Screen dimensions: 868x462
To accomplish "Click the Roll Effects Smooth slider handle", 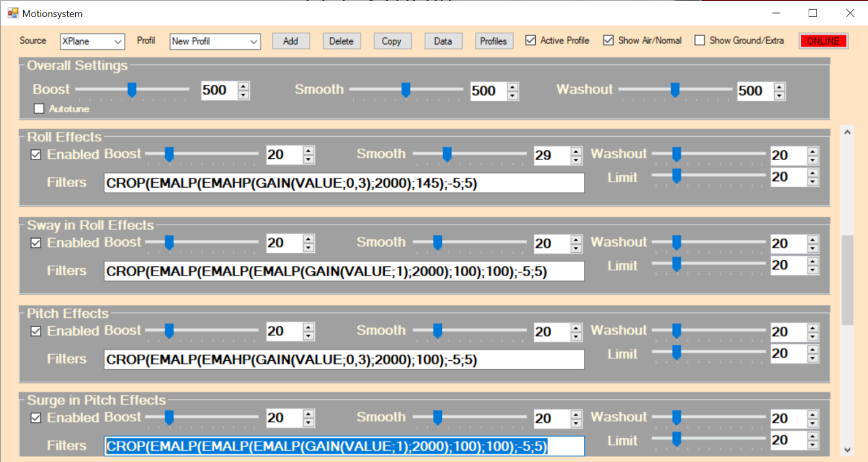I will 447,154.
